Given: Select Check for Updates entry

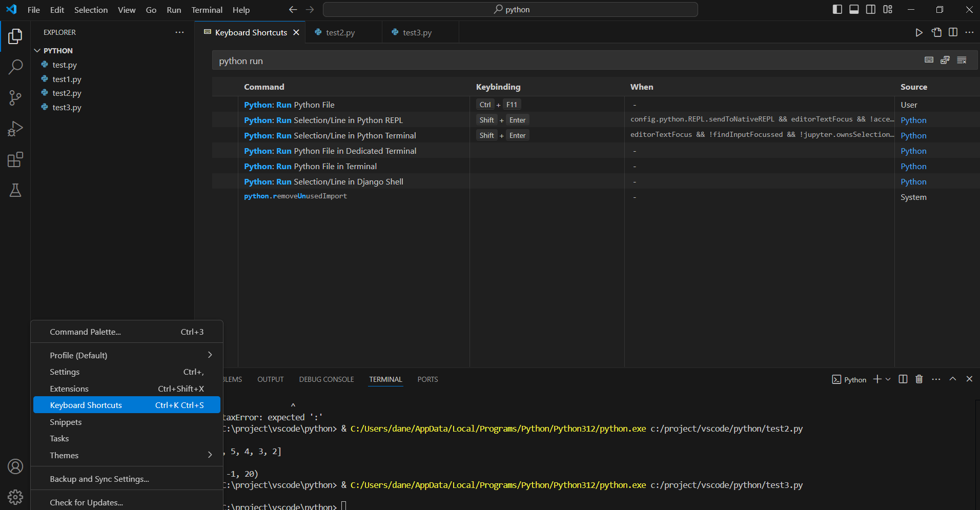Looking at the screenshot, I should tap(127, 502).
